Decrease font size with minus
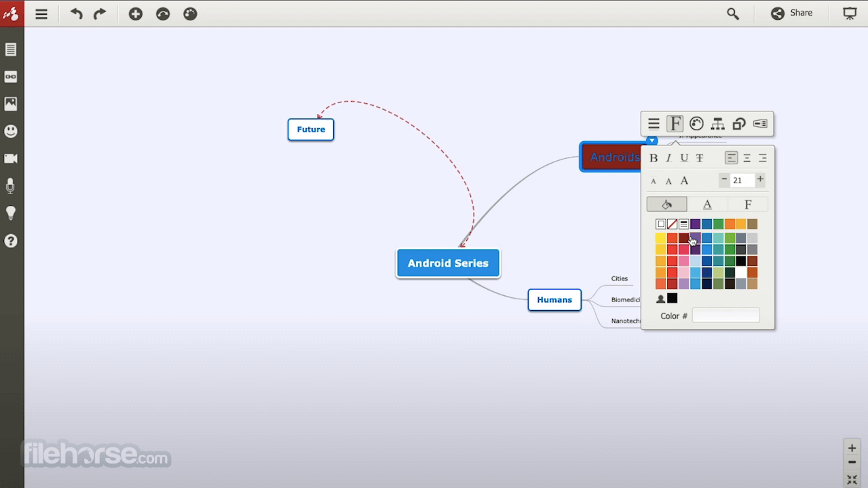Viewport: 868px width, 488px height. [x=725, y=180]
